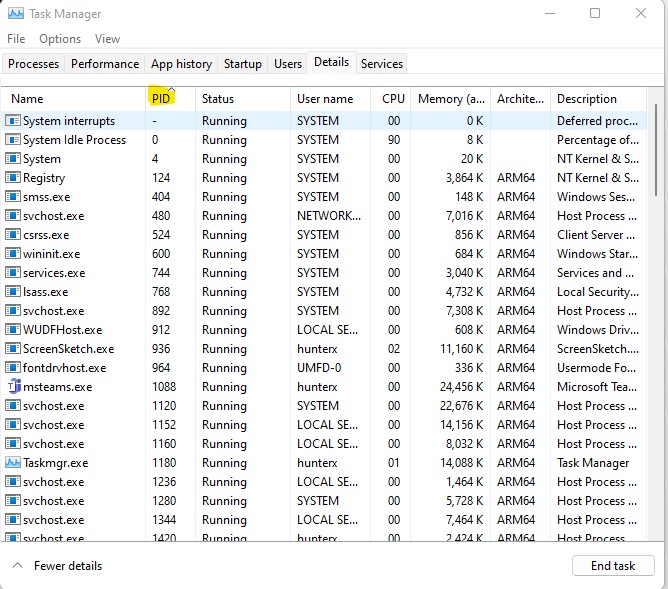Click the Taskmgr.exe process icon
668x589 pixels.
pyautogui.click(x=14, y=463)
